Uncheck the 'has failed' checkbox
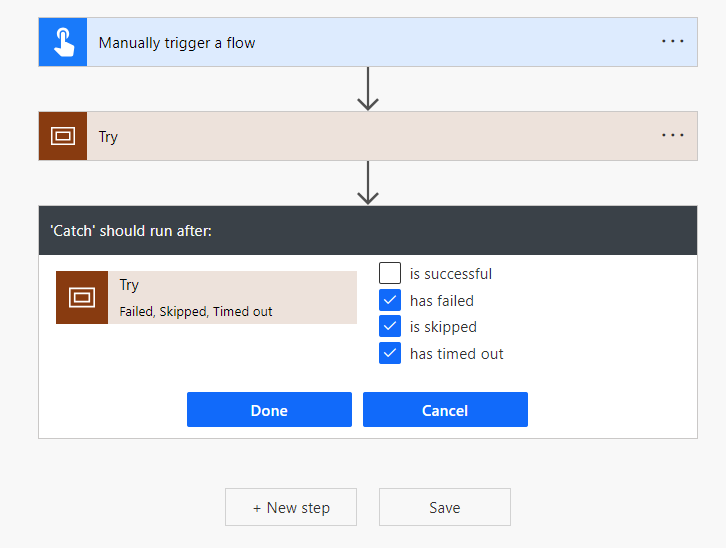 [x=390, y=300]
